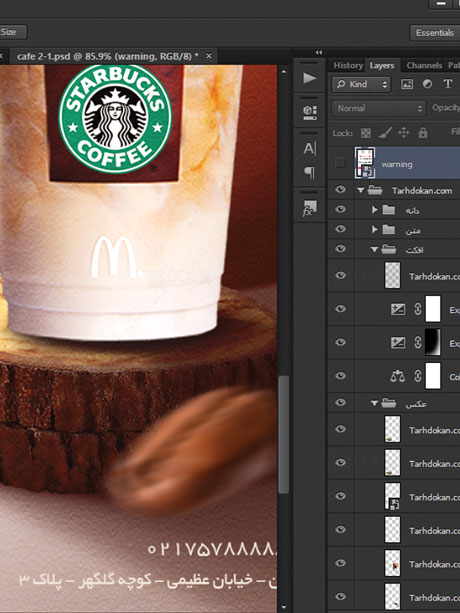Open the Kind filter dropdown

point(361,84)
